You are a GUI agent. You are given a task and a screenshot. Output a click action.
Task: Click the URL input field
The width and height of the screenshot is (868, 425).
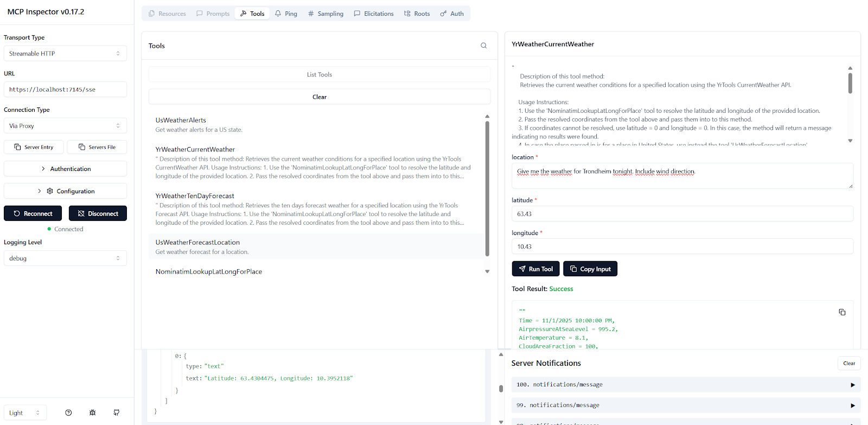pos(65,90)
